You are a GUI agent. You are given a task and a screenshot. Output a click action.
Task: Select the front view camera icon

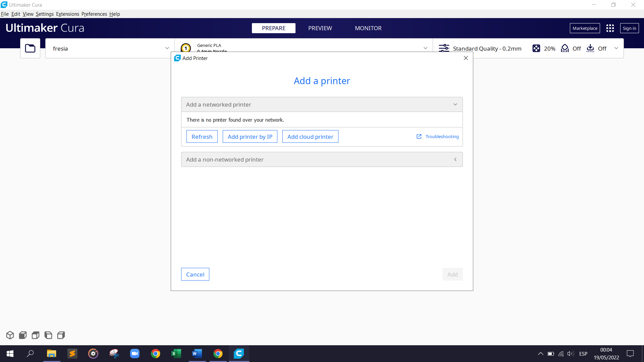23,335
